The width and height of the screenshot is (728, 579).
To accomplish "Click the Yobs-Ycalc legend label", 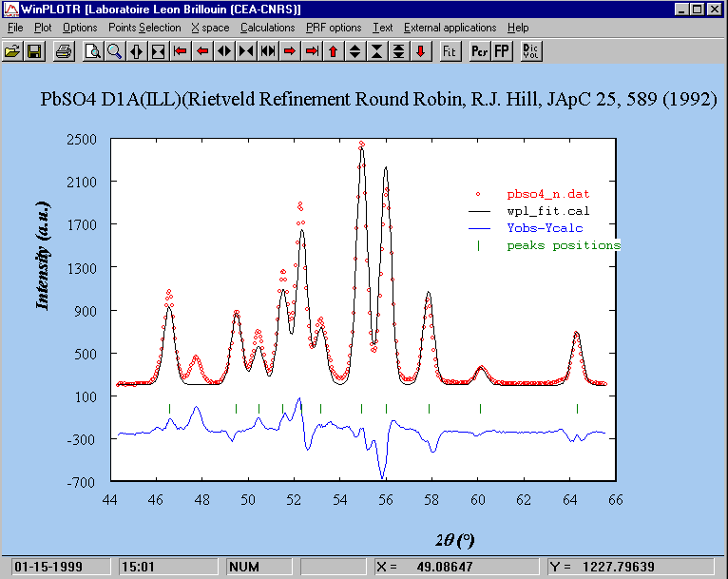I will pyautogui.click(x=545, y=228).
